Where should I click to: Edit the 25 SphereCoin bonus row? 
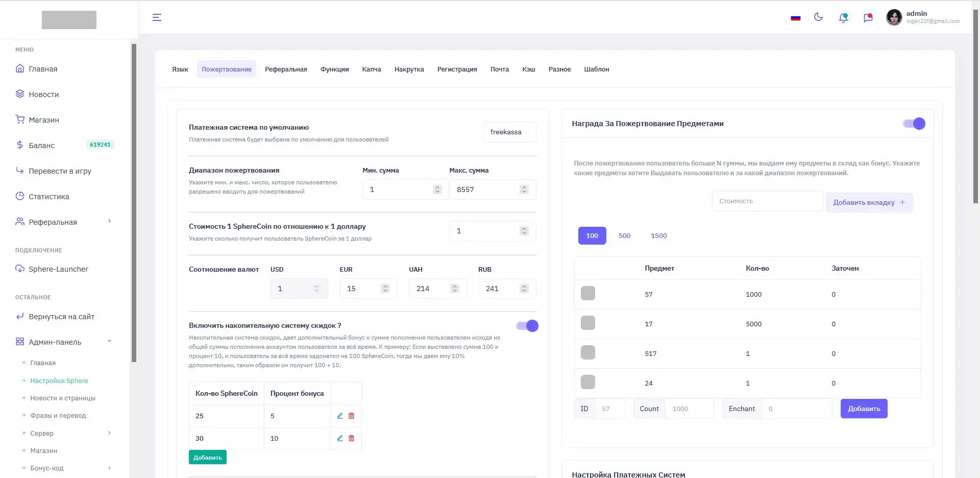[x=340, y=416]
